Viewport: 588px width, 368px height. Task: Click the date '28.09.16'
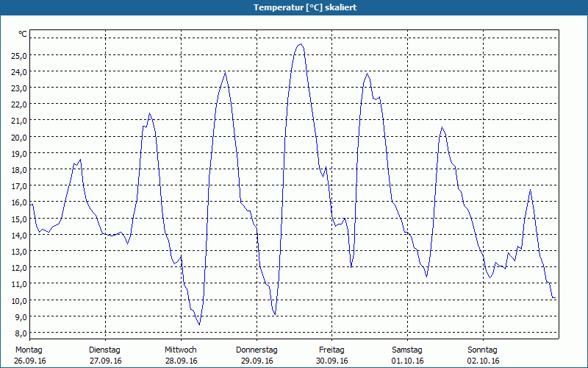click(181, 361)
